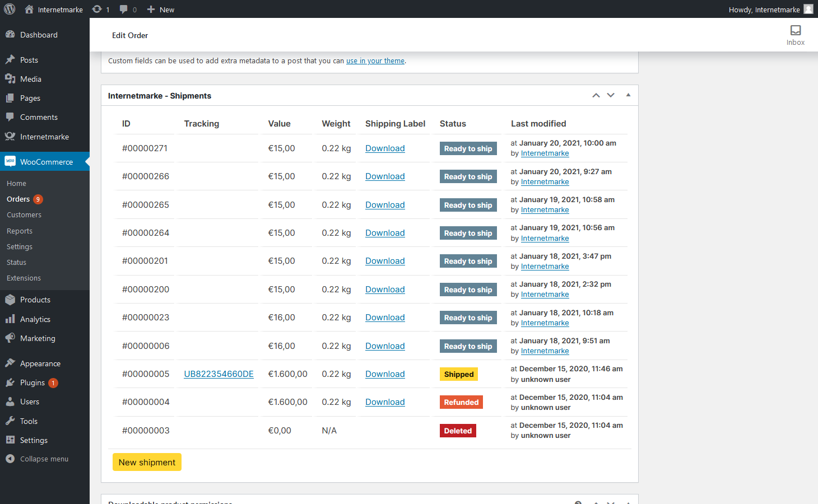The width and height of the screenshot is (818, 504).
Task: Click the Internetmarke post horn icon
Action: [x=10, y=137]
